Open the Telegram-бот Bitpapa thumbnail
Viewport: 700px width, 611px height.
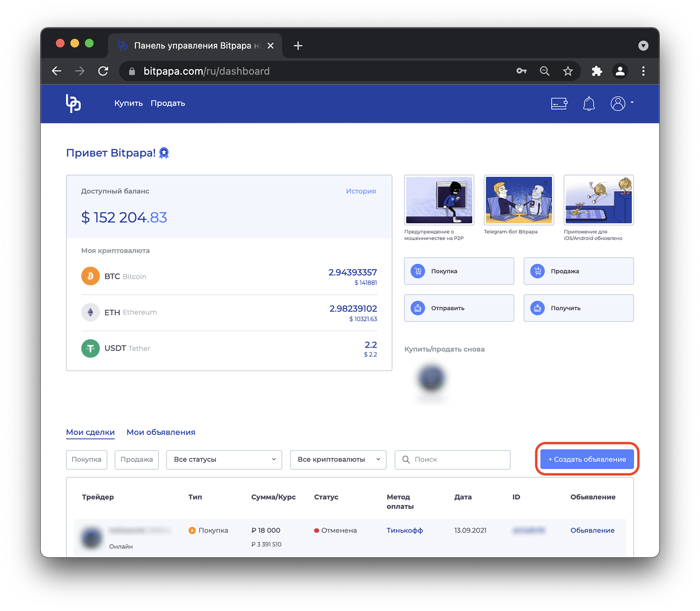coord(519,200)
